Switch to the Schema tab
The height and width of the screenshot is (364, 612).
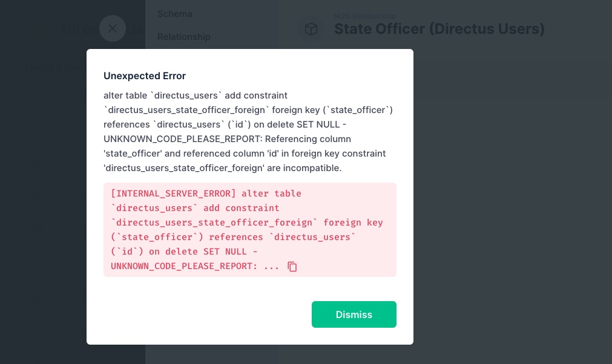click(174, 13)
